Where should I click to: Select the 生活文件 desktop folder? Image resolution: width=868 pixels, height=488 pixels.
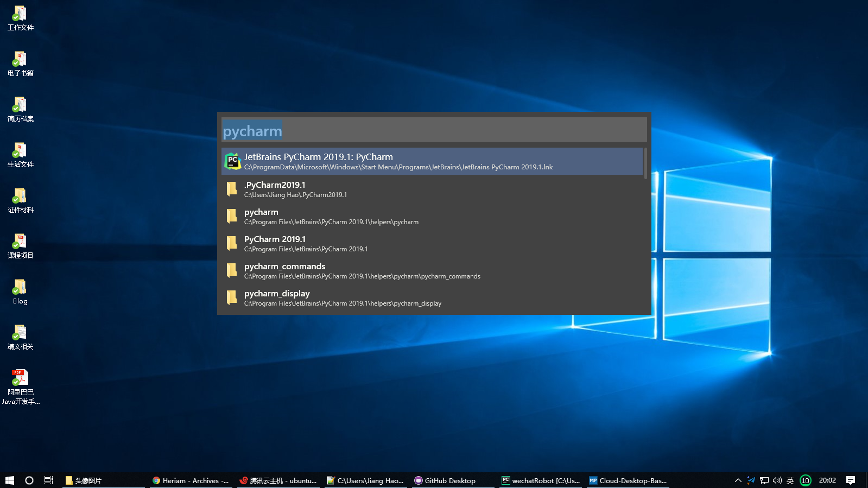click(21, 155)
